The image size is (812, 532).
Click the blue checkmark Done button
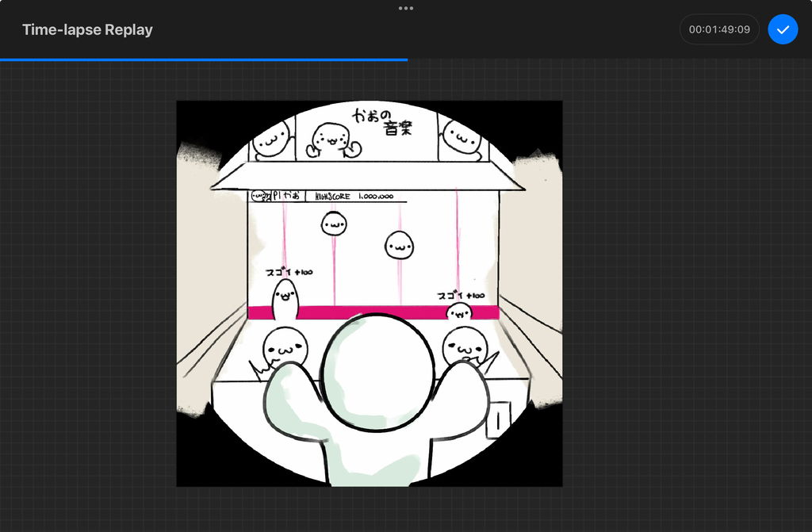(x=783, y=29)
